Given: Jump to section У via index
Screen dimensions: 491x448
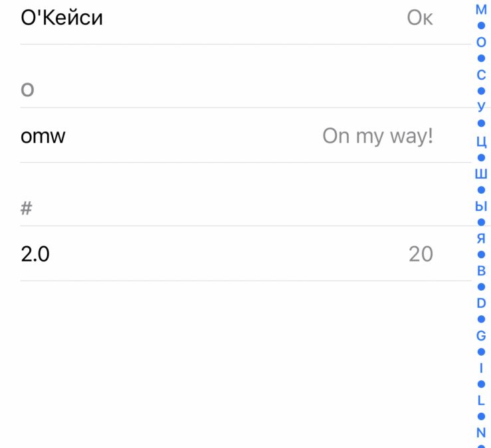Looking at the screenshot, I should click(x=481, y=107).
